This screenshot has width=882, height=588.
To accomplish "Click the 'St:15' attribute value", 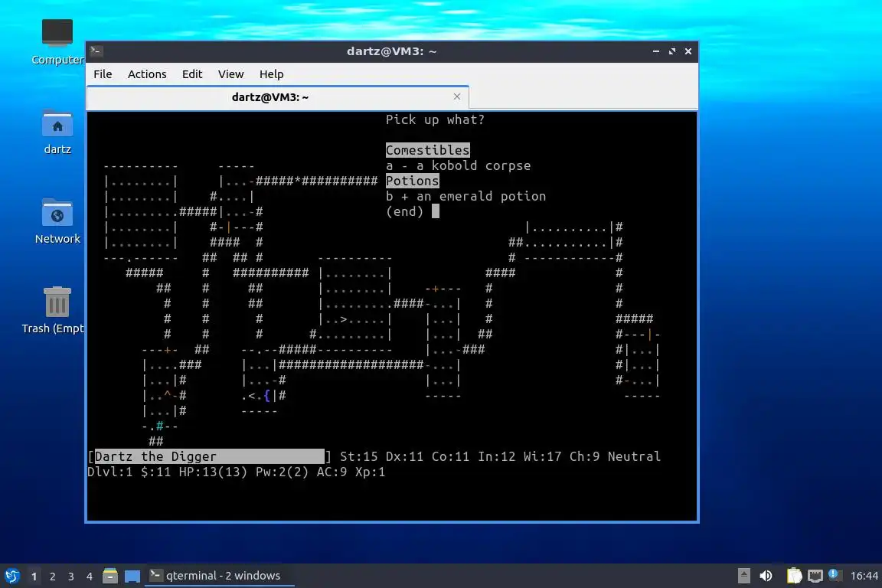I will [x=359, y=456].
